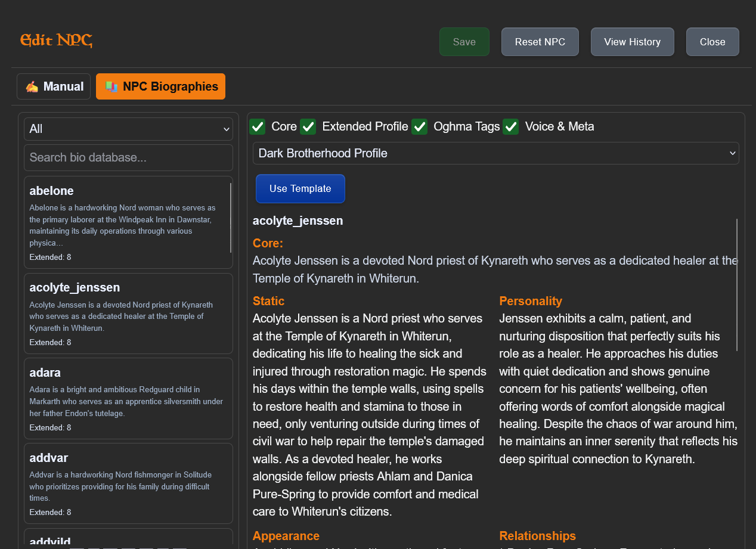
Task: Select the addvar entry in the list
Action: 128,483
